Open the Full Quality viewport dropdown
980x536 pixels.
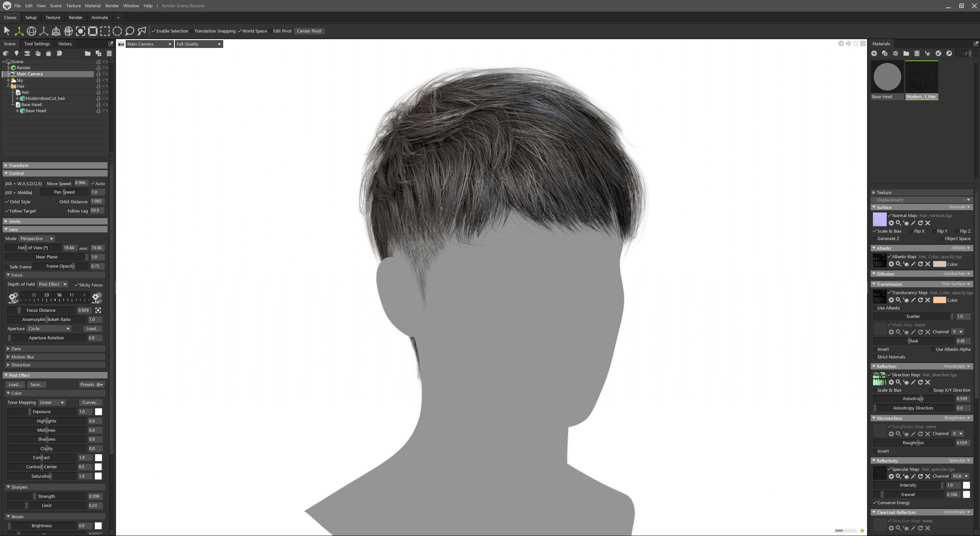(x=199, y=44)
